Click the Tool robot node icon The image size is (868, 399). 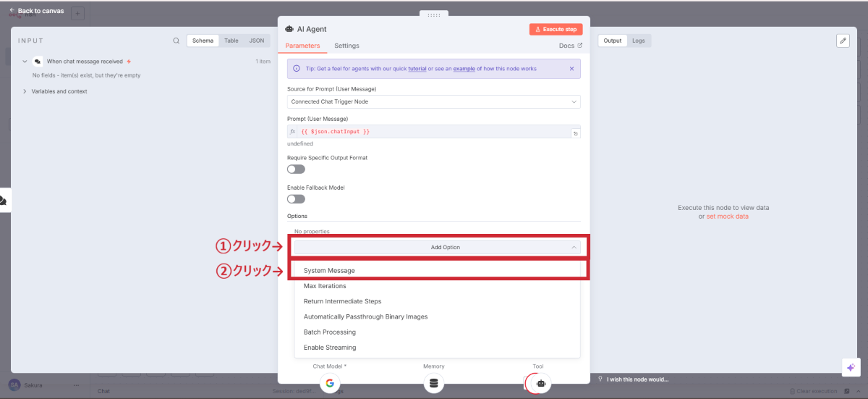[540, 383]
